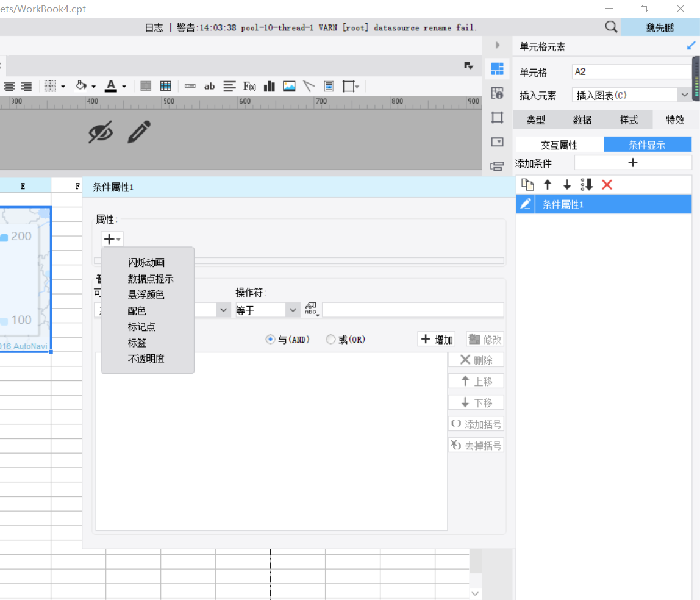Delete condition with red X icon
The width and height of the screenshot is (700, 600).
point(607,184)
